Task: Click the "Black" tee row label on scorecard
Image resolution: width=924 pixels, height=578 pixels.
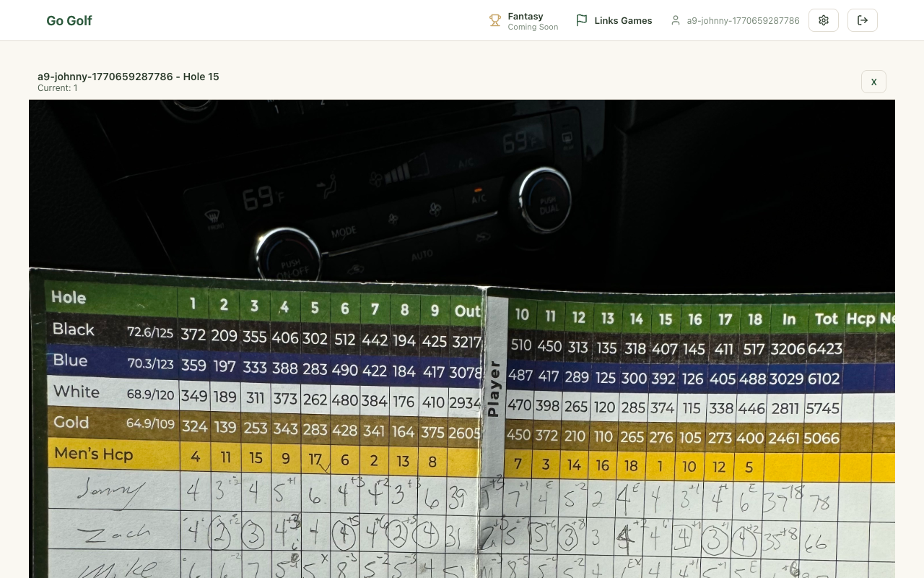Action: (x=74, y=329)
